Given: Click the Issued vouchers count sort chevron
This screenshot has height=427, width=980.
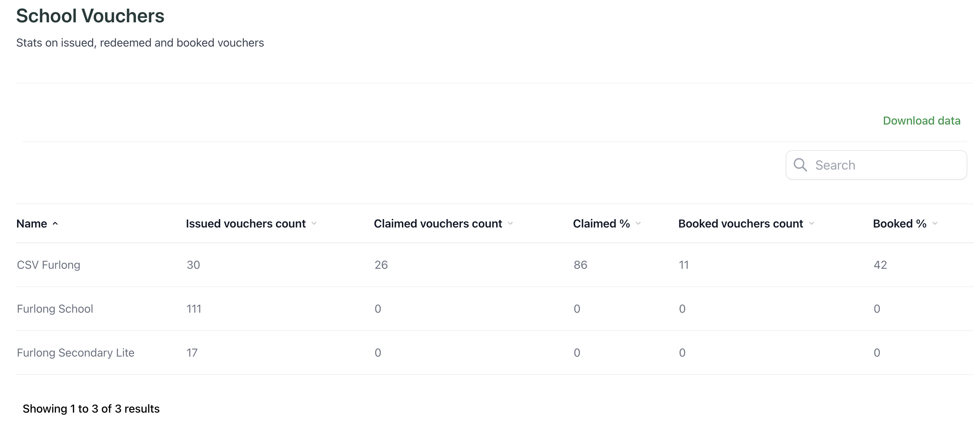Looking at the screenshot, I should pyautogui.click(x=314, y=223).
